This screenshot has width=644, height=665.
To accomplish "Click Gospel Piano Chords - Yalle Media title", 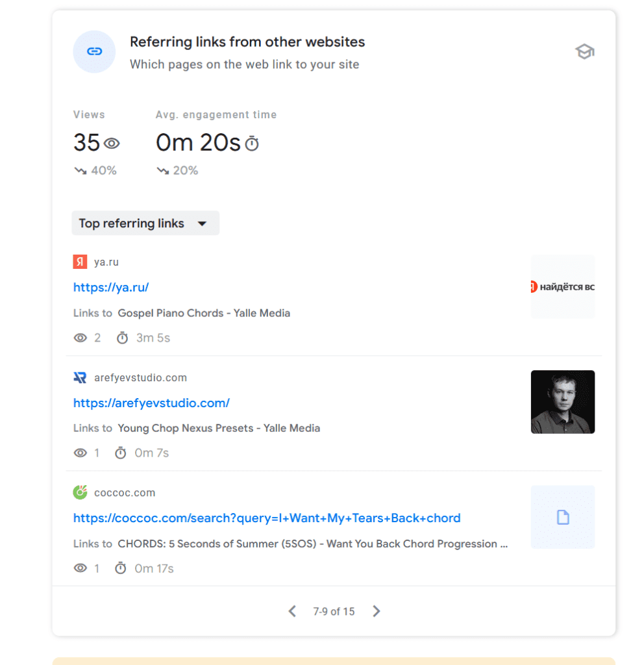I will [204, 313].
